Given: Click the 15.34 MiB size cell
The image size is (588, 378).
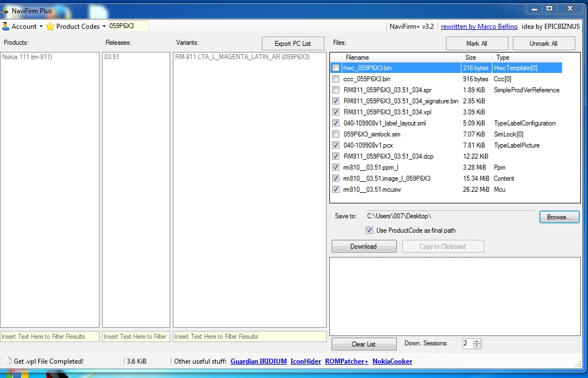Looking at the screenshot, I should [476, 179].
